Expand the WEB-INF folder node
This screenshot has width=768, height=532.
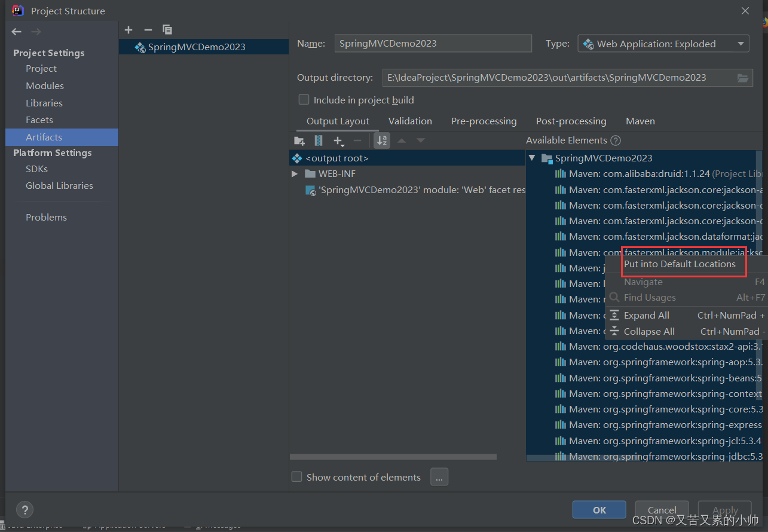[x=294, y=173]
